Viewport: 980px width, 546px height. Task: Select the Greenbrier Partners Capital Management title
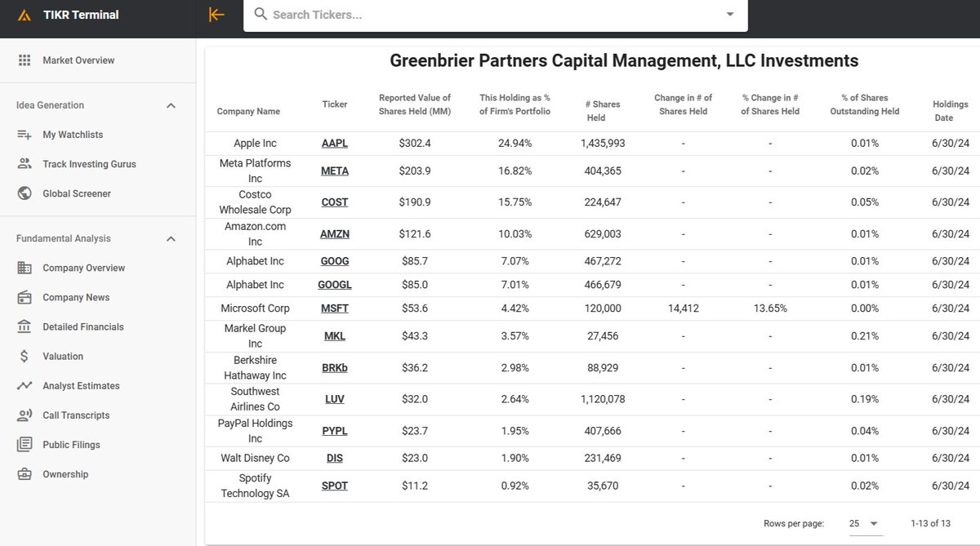(x=624, y=60)
